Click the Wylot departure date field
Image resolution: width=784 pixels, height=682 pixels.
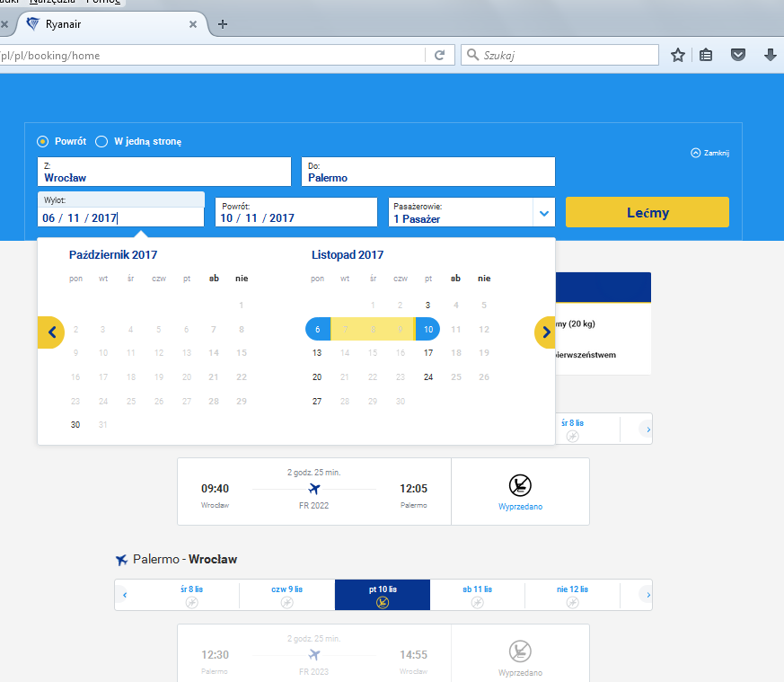point(121,209)
